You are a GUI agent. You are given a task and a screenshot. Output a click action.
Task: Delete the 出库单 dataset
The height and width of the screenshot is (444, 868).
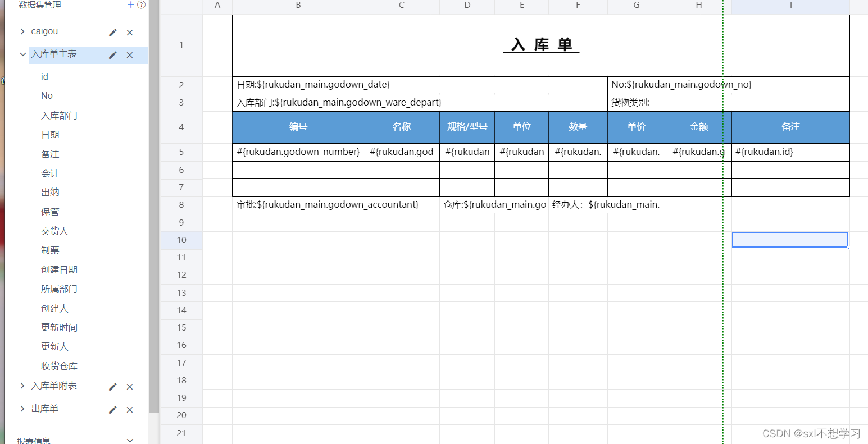pyautogui.click(x=130, y=410)
